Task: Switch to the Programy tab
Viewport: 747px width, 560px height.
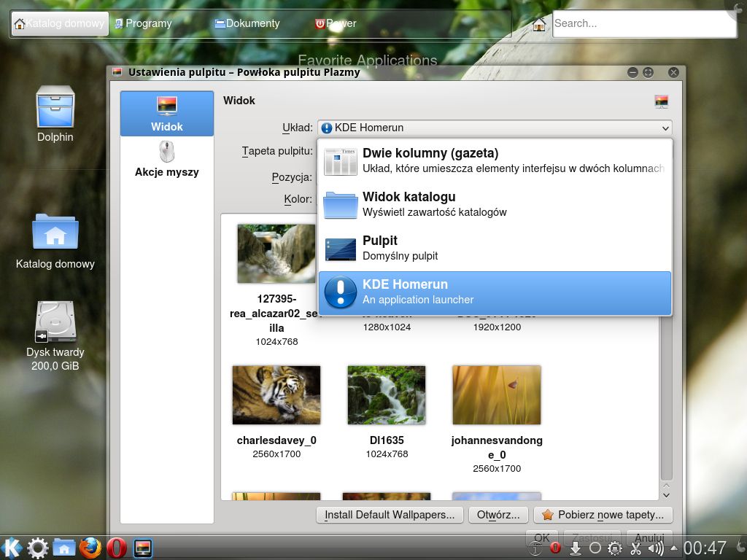Action: (143, 23)
